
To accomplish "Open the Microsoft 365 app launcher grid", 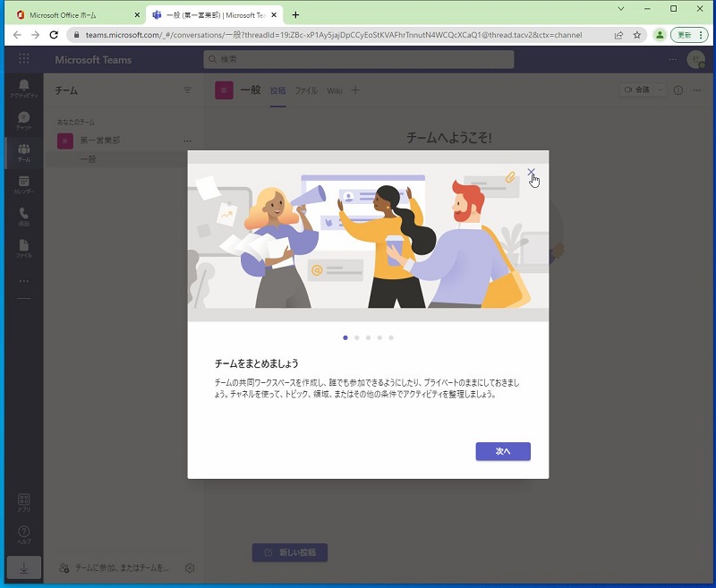I will (x=24, y=59).
